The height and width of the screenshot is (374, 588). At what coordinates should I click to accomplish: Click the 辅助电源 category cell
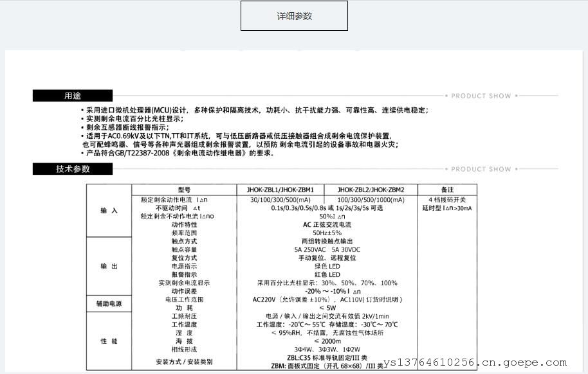point(109,303)
